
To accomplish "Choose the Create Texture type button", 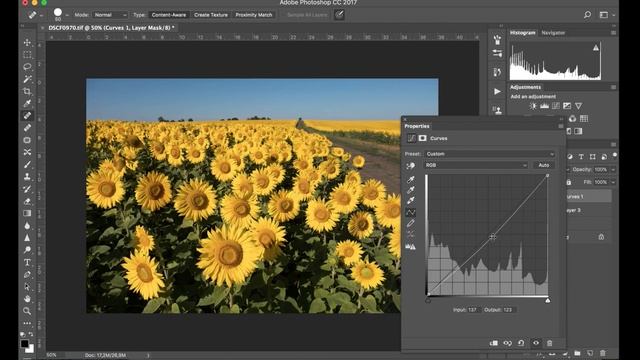I will click(211, 15).
